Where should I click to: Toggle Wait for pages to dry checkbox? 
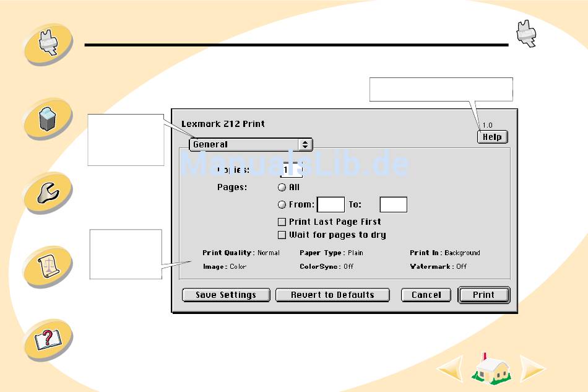(x=282, y=235)
